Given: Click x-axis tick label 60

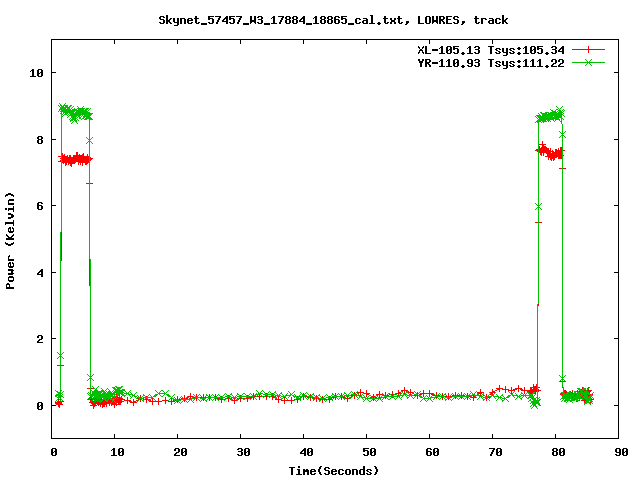Looking at the screenshot, I should 432,452.
